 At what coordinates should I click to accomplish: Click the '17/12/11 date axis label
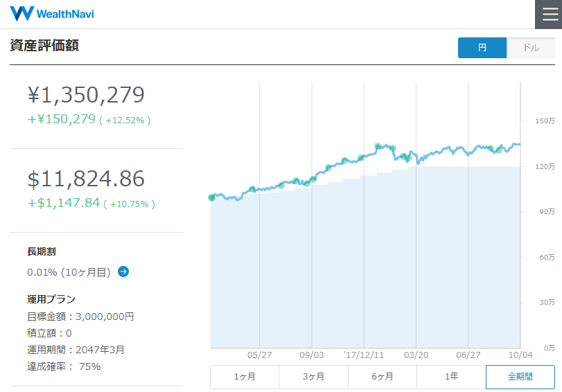(364, 355)
